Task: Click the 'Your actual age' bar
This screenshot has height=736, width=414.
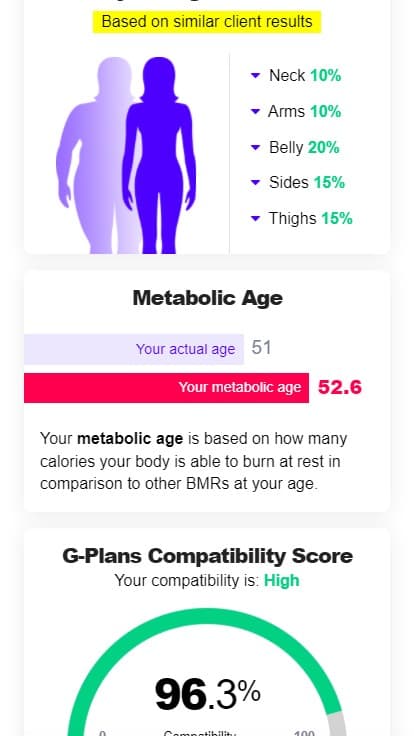Action: click(x=134, y=349)
